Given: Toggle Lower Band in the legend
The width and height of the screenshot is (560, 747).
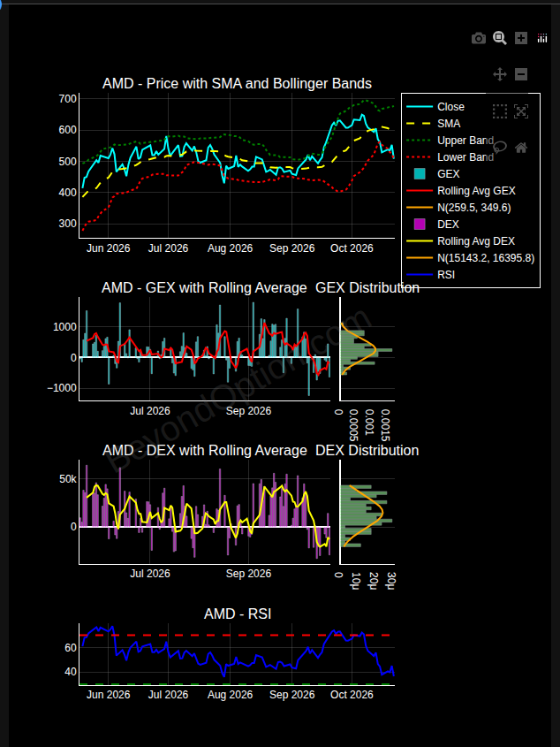Looking at the screenshot, I should coord(465,157).
